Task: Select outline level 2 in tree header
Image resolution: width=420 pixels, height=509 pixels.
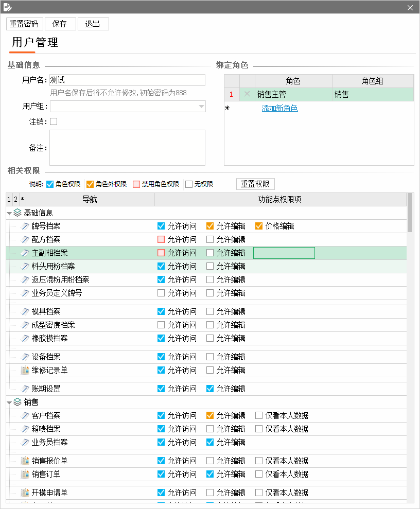Action: tap(15, 199)
